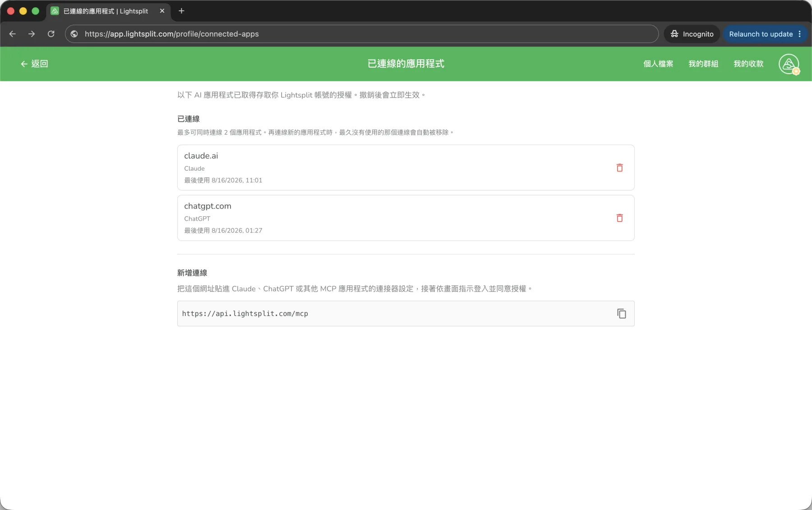
Task: Open the 我的群組 page
Action: 703,64
